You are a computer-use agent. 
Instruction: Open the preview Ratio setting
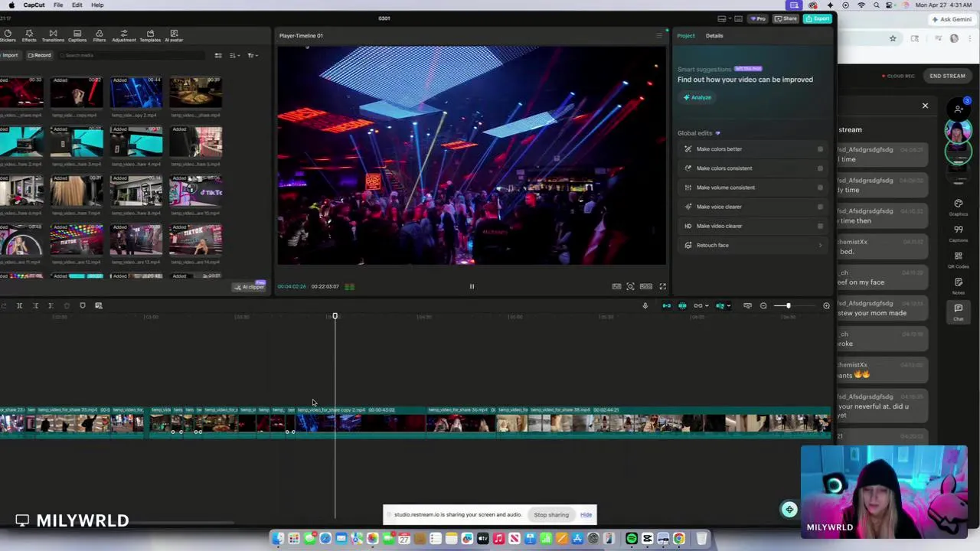pos(646,286)
